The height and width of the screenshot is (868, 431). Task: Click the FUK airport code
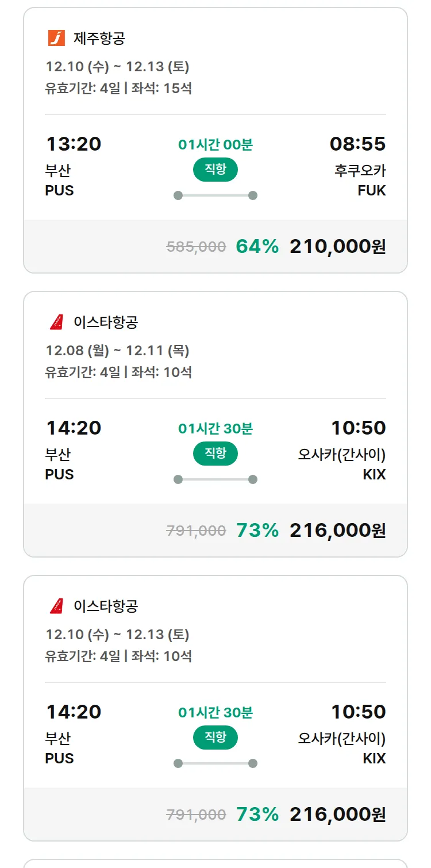pyautogui.click(x=371, y=191)
